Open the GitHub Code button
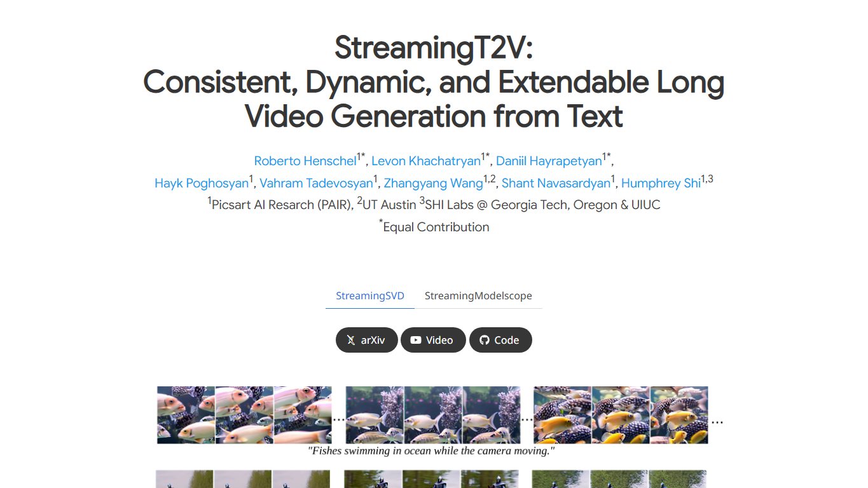This screenshot has width=868, height=488. point(500,340)
